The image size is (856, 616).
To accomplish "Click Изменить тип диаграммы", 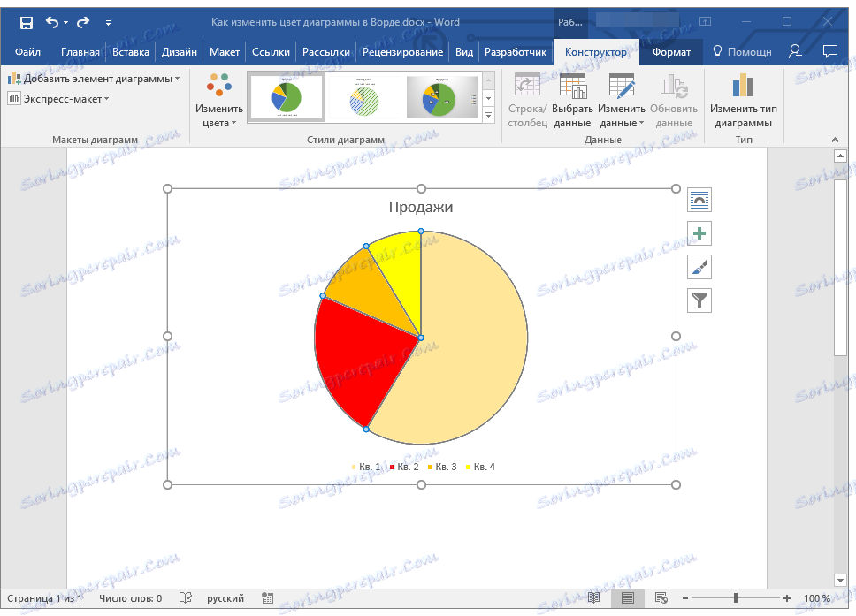I will [x=743, y=101].
